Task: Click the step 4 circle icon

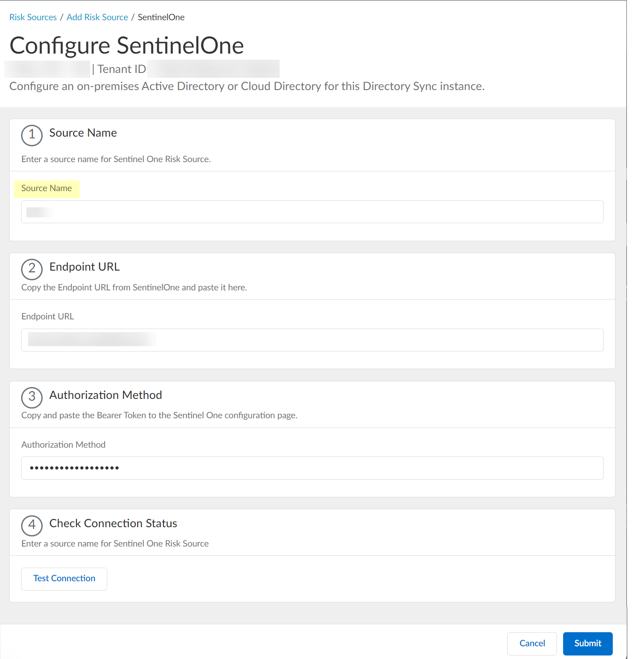Action: click(32, 525)
